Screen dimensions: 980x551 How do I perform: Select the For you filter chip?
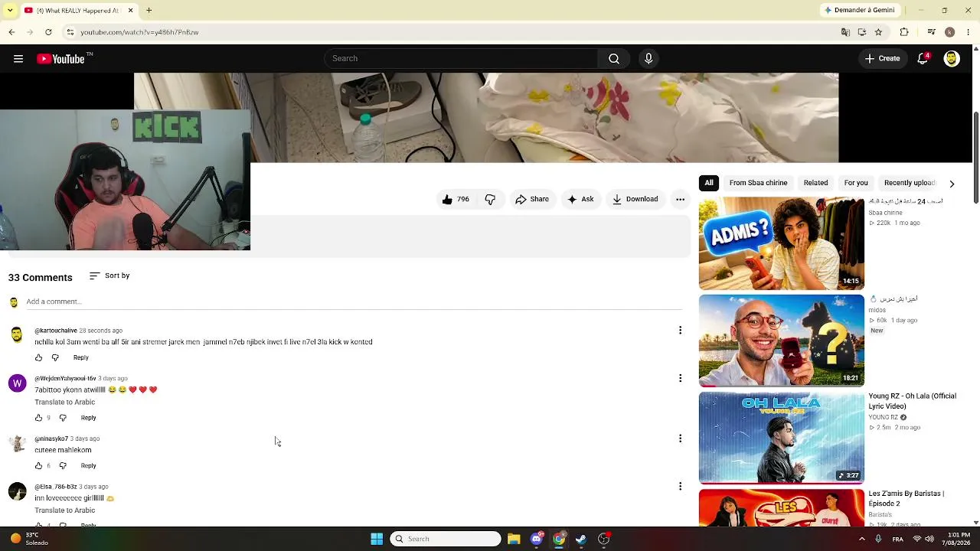(856, 183)
